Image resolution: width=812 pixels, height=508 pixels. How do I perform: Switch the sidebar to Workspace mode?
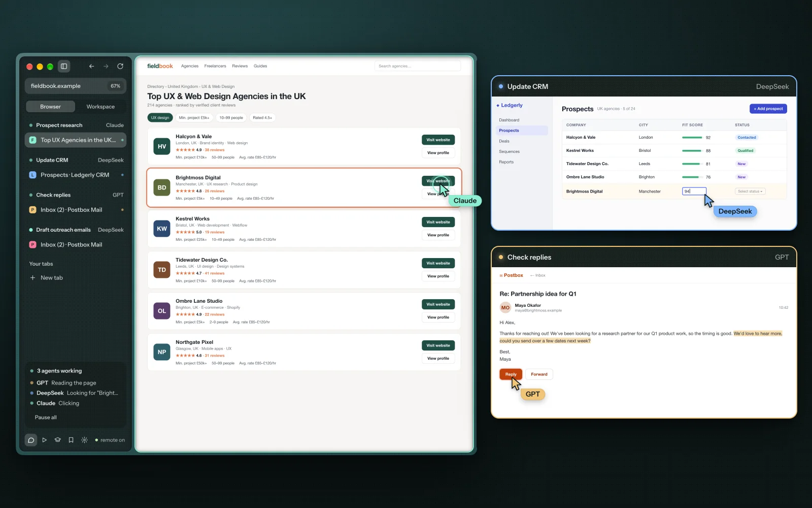tap(100, 107)
